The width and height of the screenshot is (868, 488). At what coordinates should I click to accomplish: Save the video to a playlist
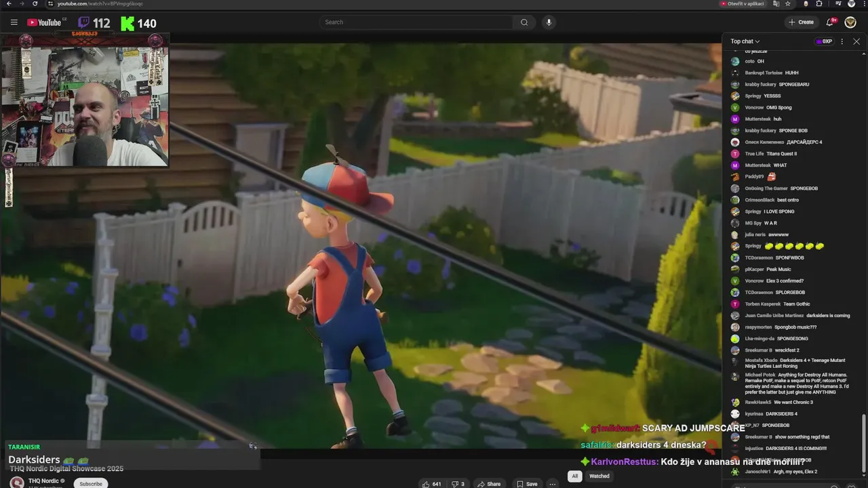[x=527, y=484]
